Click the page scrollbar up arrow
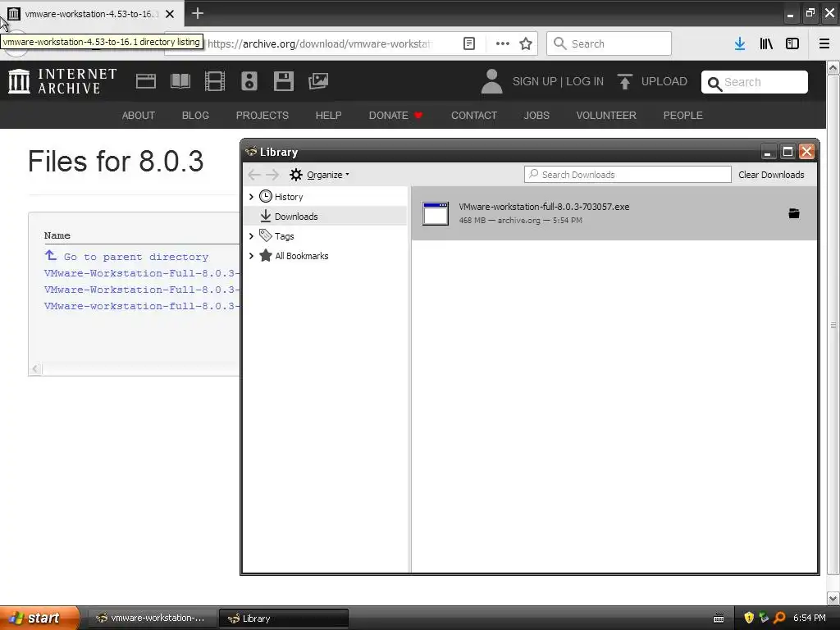The width and height of the screenshot is (840, 630). pyautogui.click(x=833, y=67)
